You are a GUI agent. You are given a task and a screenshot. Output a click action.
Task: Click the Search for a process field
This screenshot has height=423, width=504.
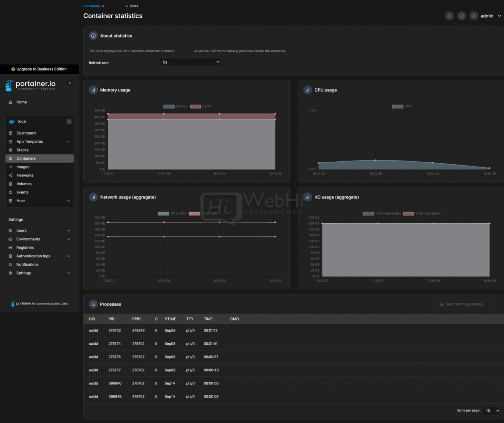pyautogui.click(x=466, y=304)
